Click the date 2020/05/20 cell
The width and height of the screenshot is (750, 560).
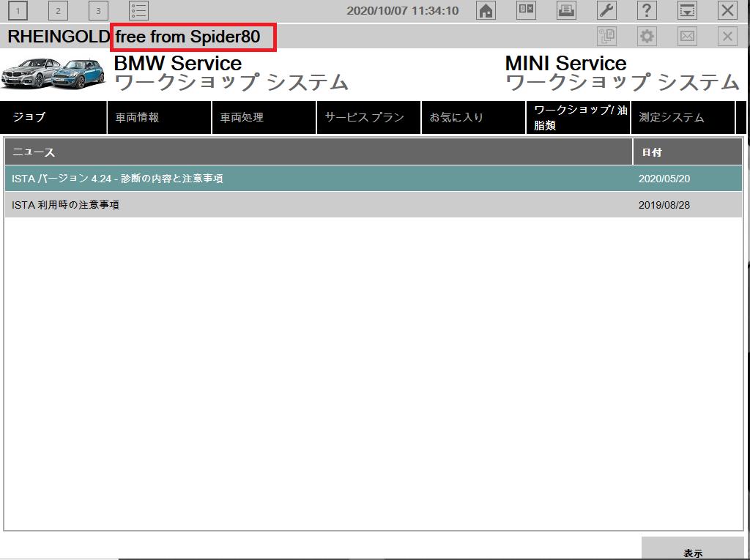pos(664,179)
